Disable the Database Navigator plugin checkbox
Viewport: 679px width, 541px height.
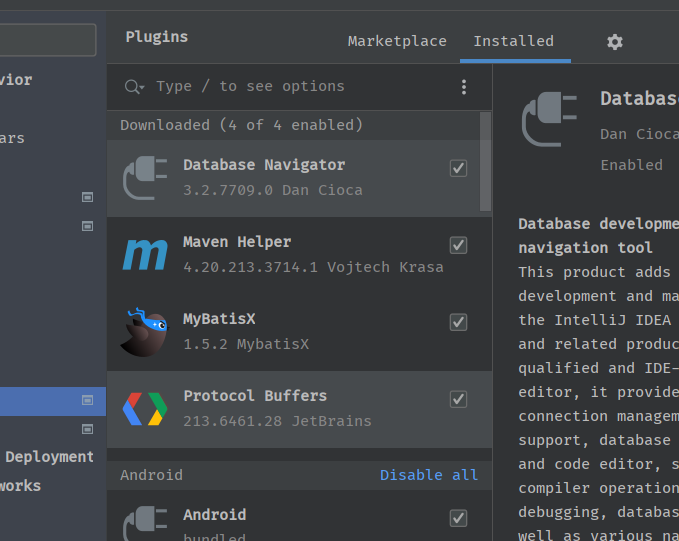click(458, 168)
